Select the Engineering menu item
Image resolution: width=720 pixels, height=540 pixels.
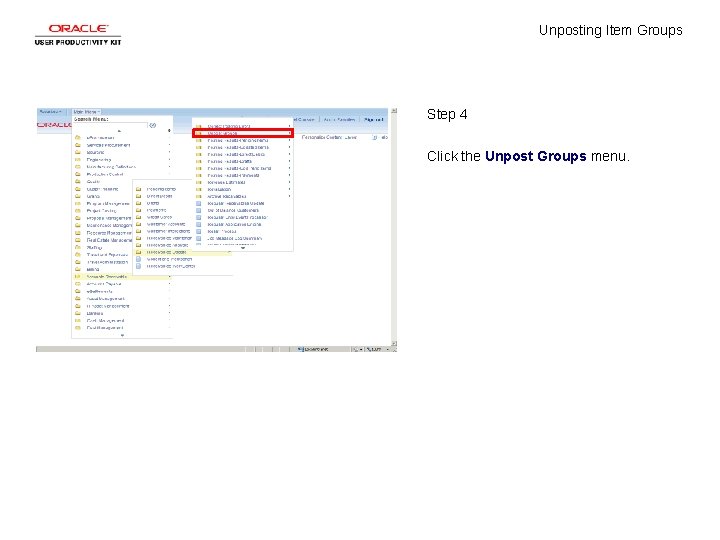(x=99, y=160)
